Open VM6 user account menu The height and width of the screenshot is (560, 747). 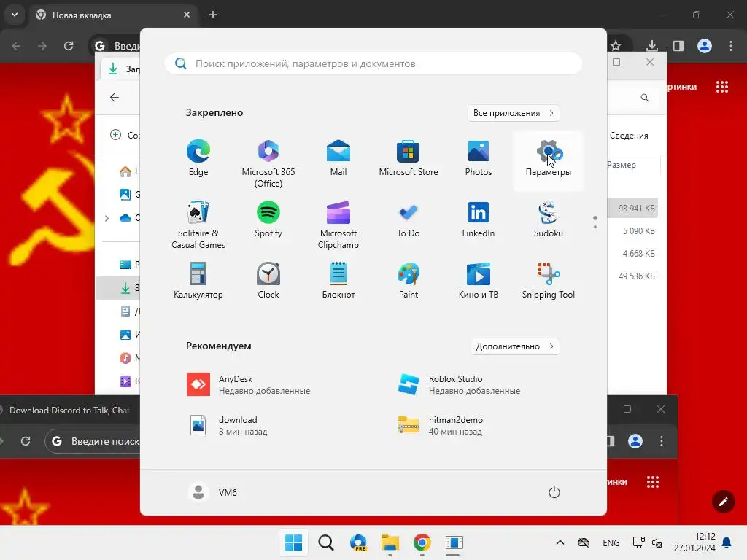point(212,492)
